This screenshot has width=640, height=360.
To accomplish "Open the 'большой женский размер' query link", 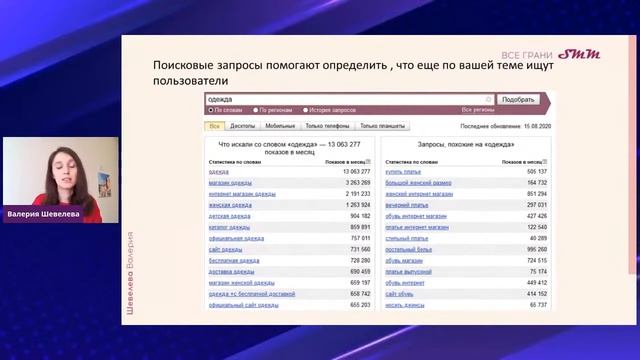I will click(x=418, y=183).
